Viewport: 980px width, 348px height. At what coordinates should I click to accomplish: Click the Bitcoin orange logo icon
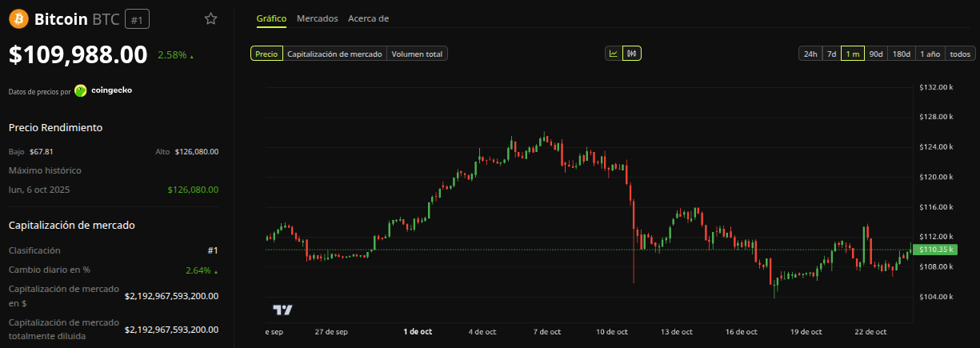(18, 18)
